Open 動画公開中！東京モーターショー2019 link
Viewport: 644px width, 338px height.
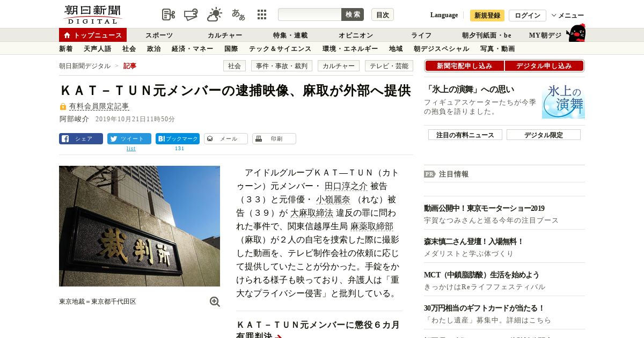484,208
